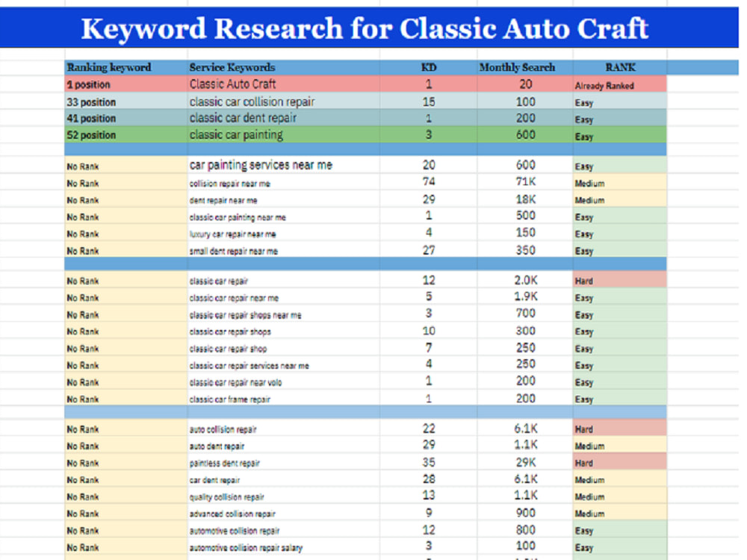Select the 'classic car collision repair' cell
The height and width of the screenshot is (560, 747).
pyautogui.click(x=284, y=102)
